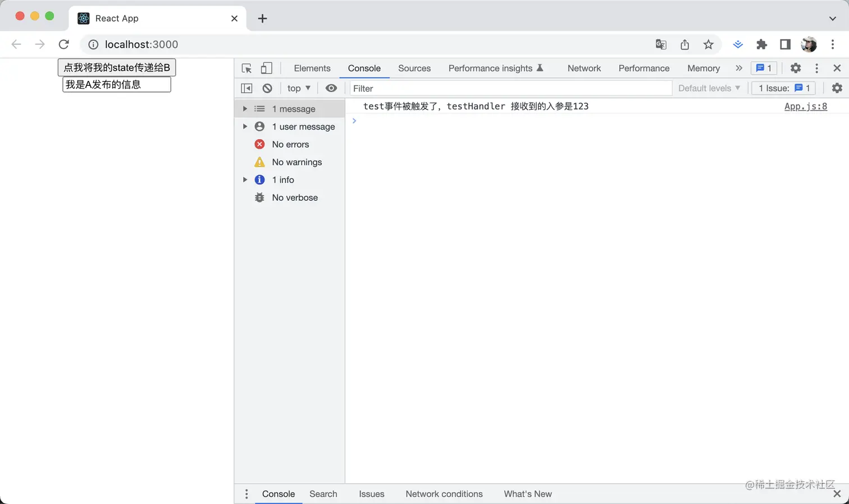Open the drawer three-dot menu
This screenshot has height=504, width=849.
(247, 494)
